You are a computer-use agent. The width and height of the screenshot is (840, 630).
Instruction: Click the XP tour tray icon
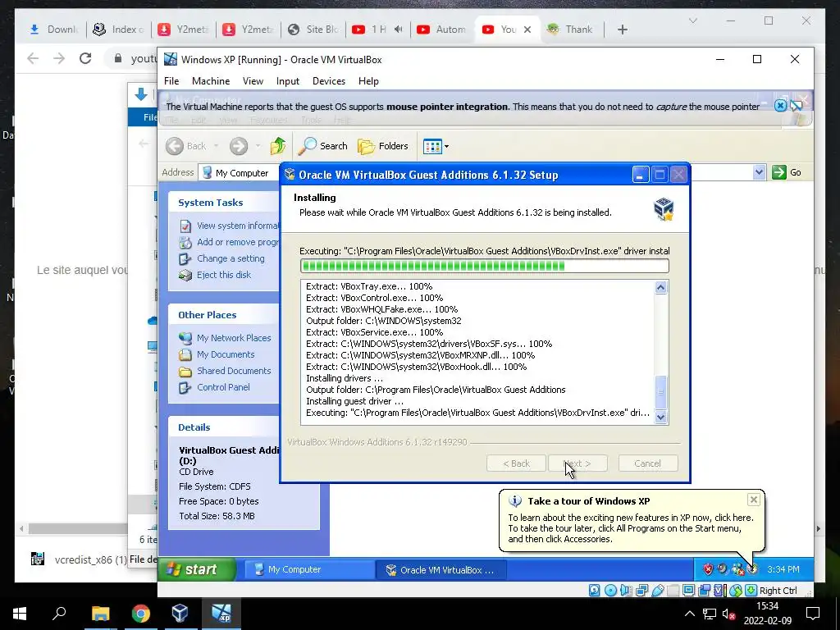752,569
